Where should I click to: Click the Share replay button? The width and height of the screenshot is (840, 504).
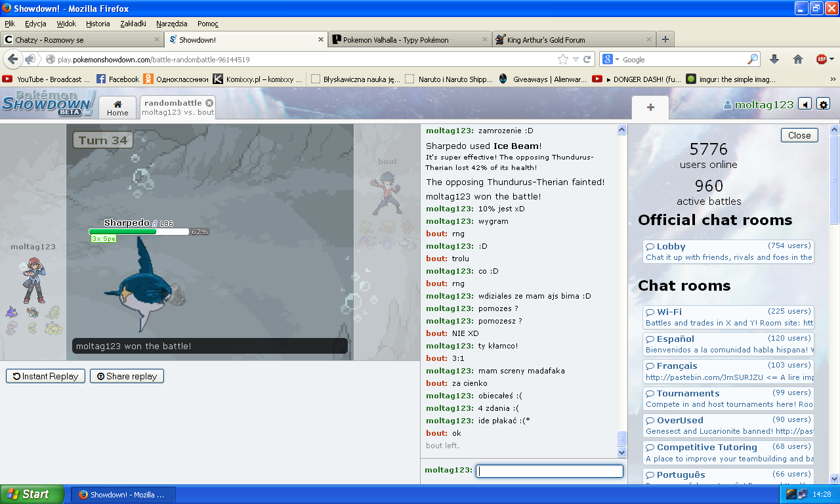[127, 376]
